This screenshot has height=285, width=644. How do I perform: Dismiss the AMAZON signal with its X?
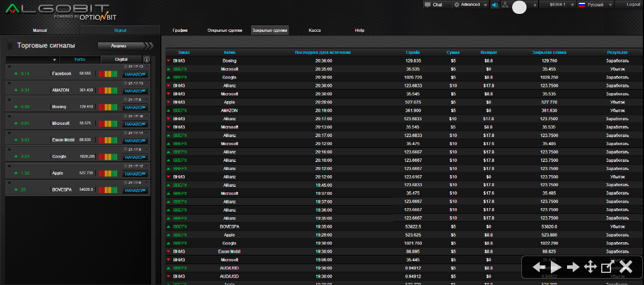(147, 83)
